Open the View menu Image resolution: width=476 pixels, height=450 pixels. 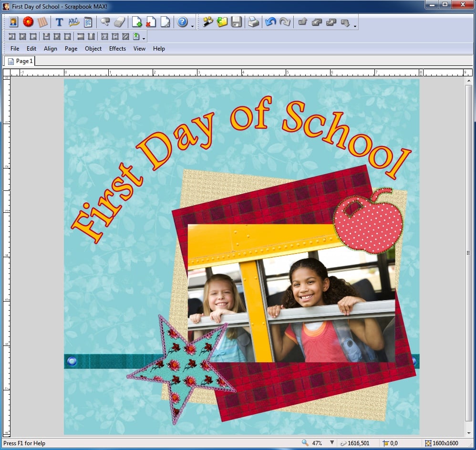coord(139,49)
